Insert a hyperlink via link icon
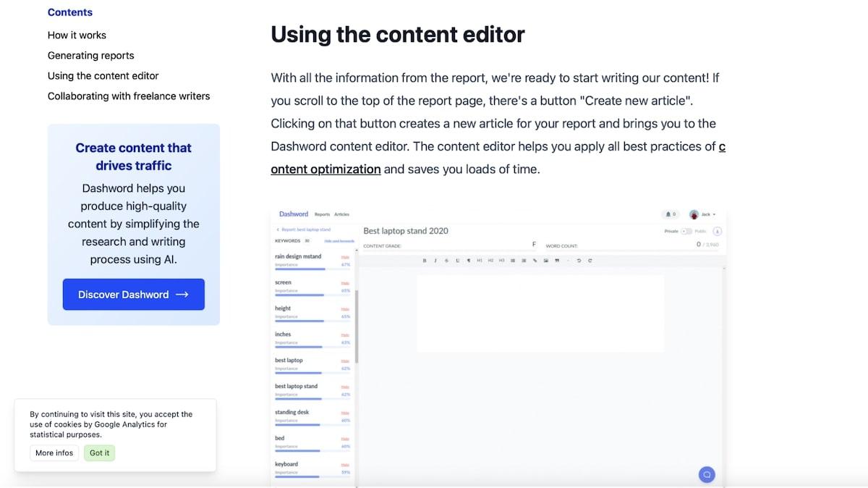Screen dimensions: 868x488 [535, 261]
